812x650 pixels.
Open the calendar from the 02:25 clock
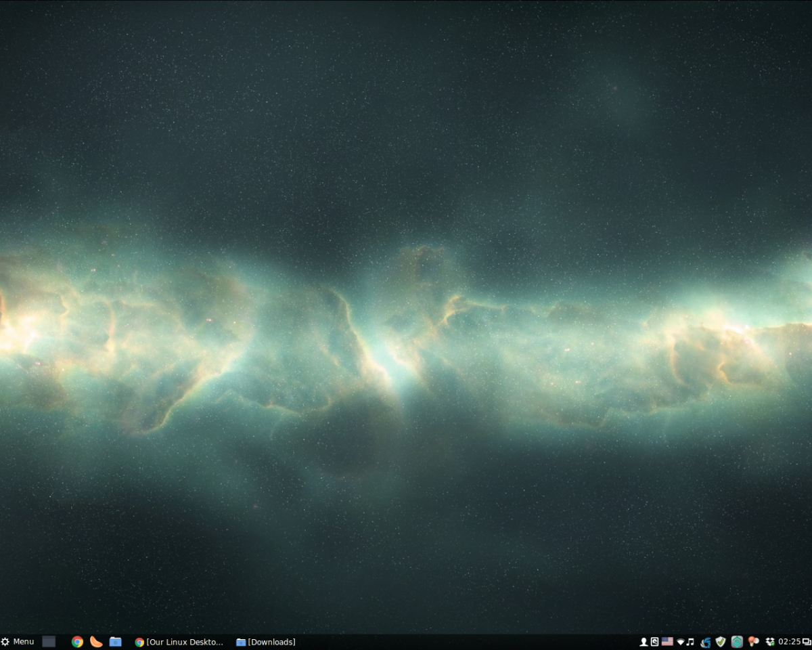[x=789, y=642]
